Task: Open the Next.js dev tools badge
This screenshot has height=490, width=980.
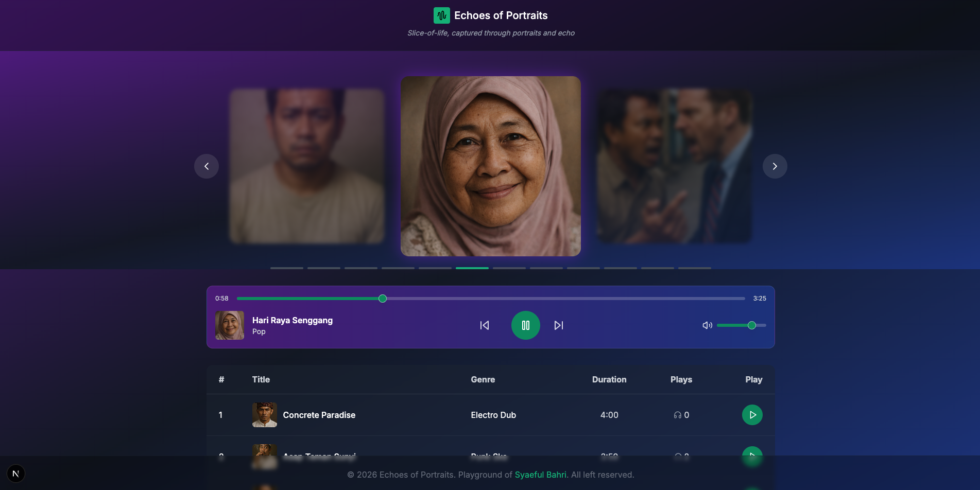Action: [x=15, y=474]
